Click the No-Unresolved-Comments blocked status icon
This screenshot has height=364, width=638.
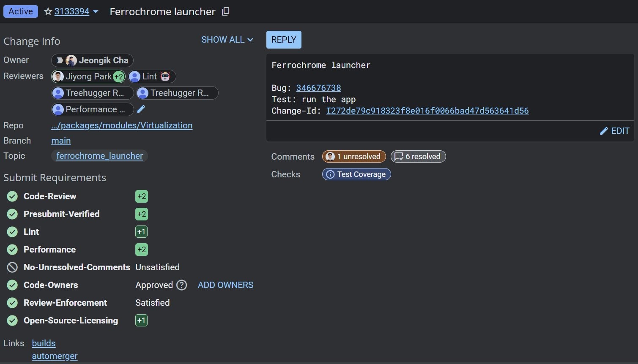(12, 267)
